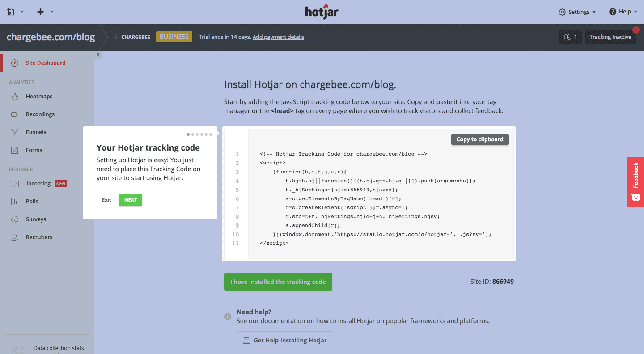Image resolution: width=644 pixels, height=354 pixels.
Task: Open Recordings in sidebar
Action: coord(40,114)
